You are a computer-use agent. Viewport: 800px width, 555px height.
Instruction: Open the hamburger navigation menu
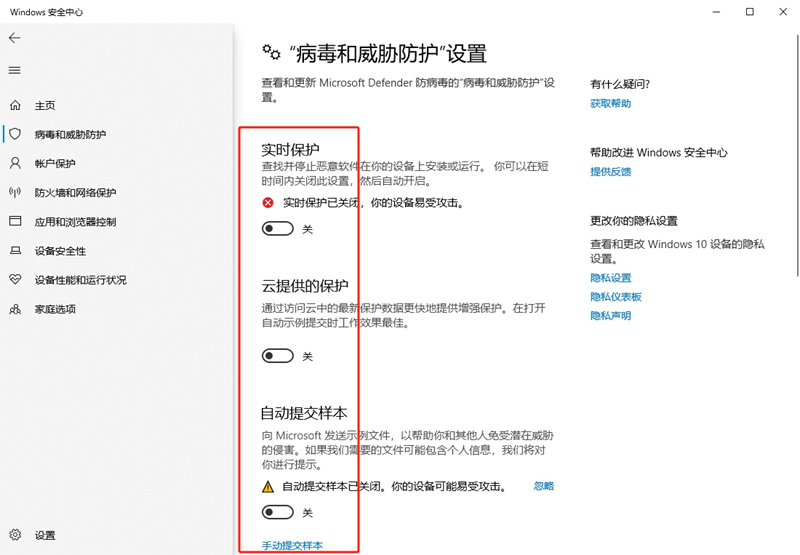15,70
